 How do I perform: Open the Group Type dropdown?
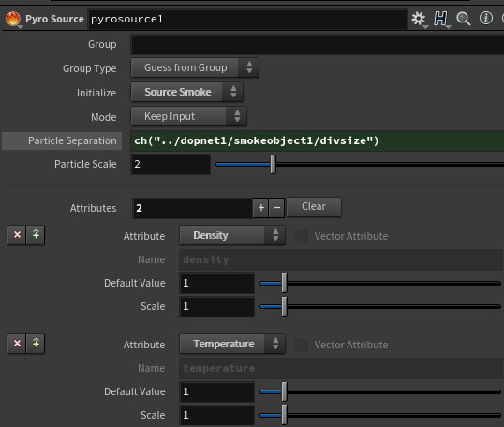(195, 67)
